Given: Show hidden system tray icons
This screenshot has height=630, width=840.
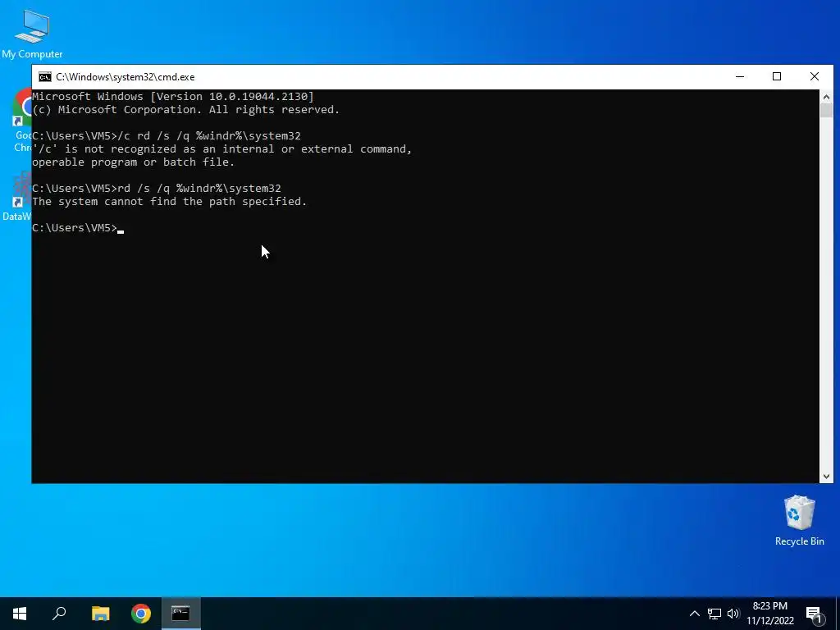Looking at the screenshot, I should [x=694, y=614].
